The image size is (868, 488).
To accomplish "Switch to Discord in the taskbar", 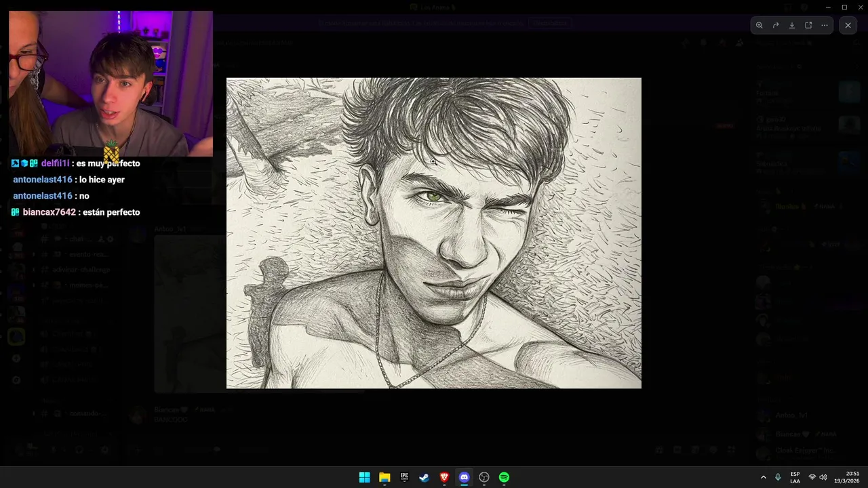I will [464, 477].
